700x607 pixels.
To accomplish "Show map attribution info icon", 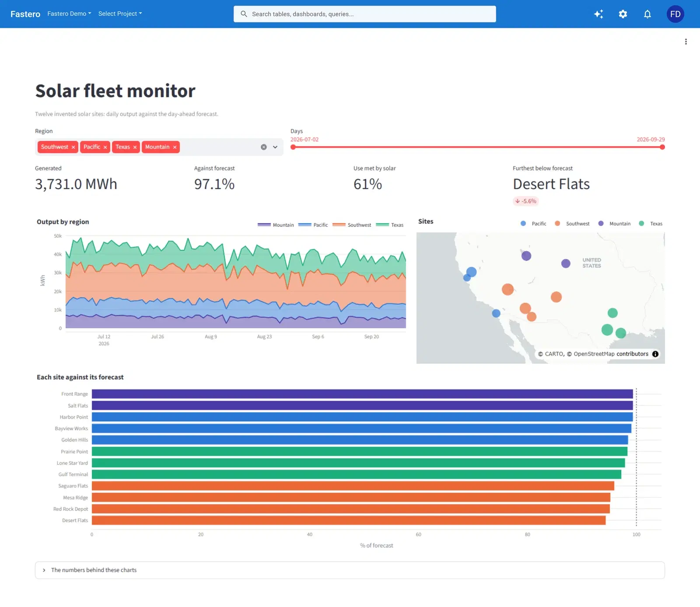I will pos(655,354).
